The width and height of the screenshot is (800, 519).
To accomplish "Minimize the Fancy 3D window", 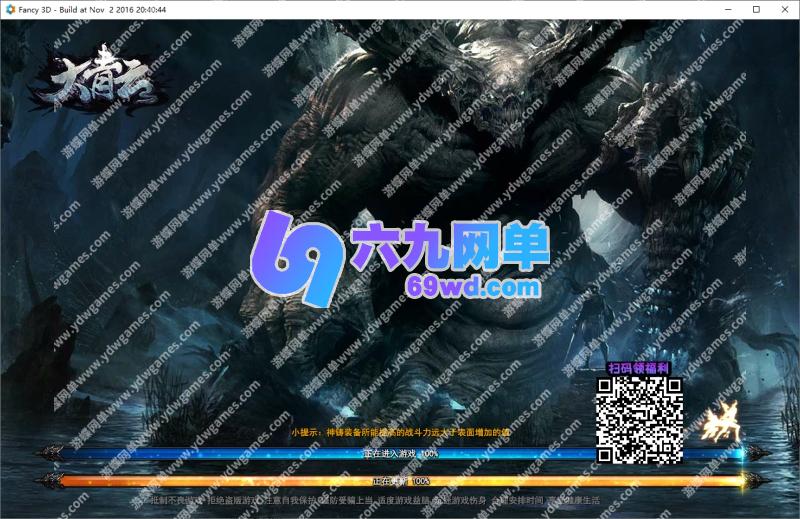I will click(x=728, y=10).
